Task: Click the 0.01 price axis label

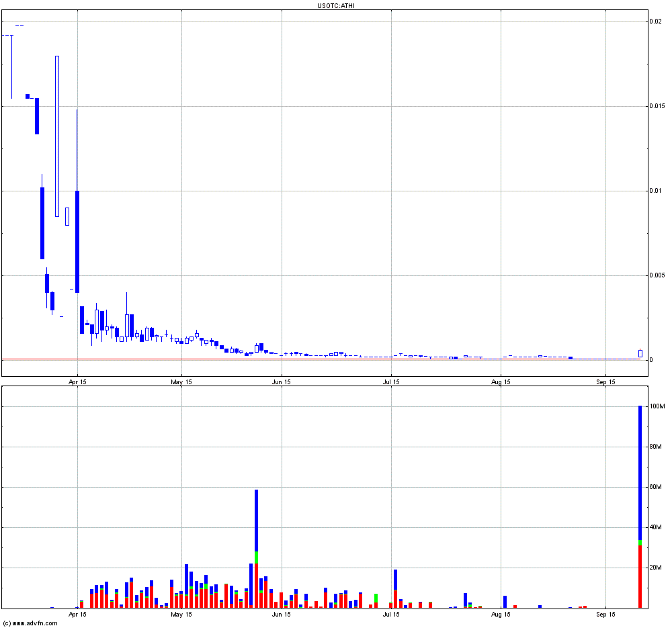Action: pos(656,191)
